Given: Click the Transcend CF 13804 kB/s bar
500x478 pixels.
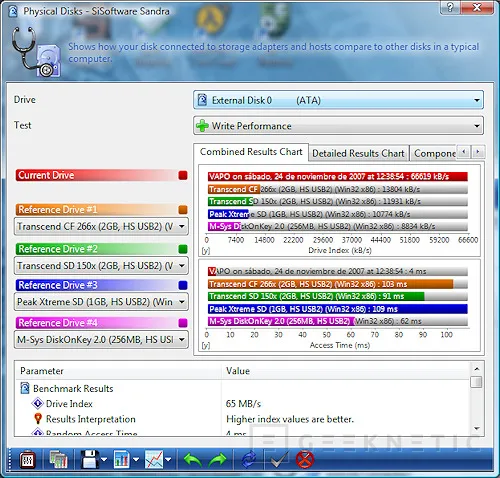Looking at the screenshot, I should (x=338, y=189).
